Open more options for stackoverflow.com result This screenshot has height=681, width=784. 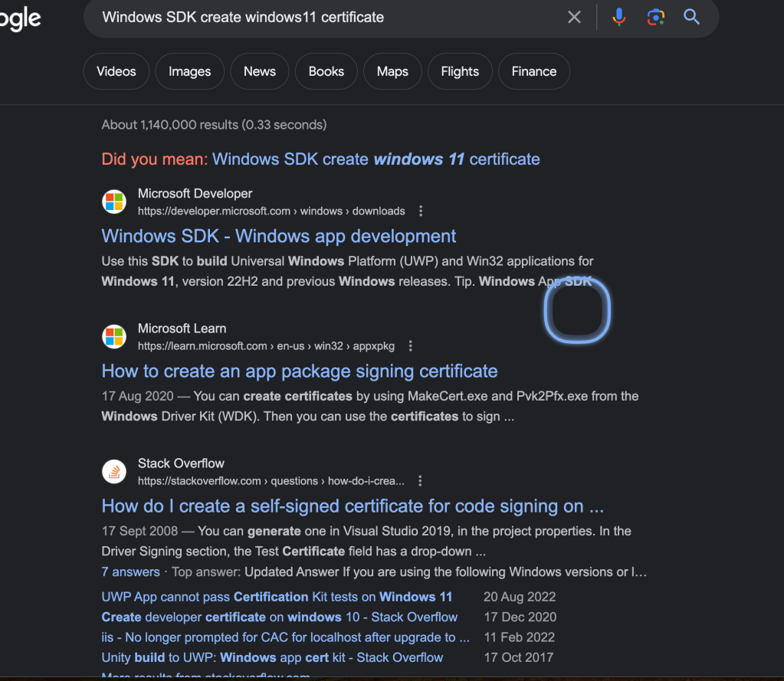click(x=420, y=480)
